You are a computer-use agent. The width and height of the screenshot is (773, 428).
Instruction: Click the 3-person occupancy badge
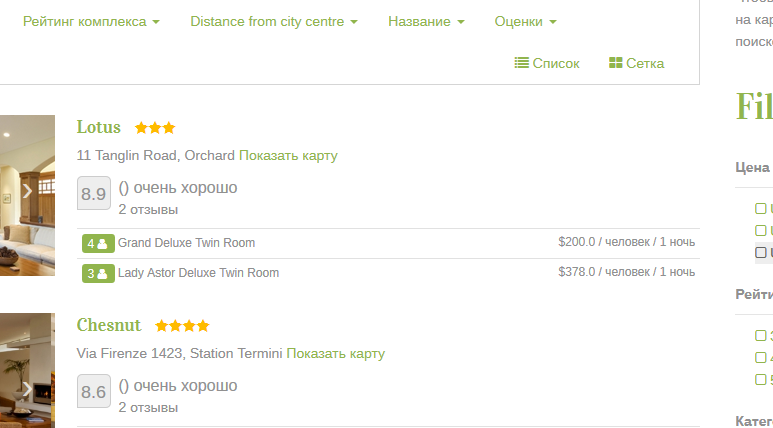point(97,273)
